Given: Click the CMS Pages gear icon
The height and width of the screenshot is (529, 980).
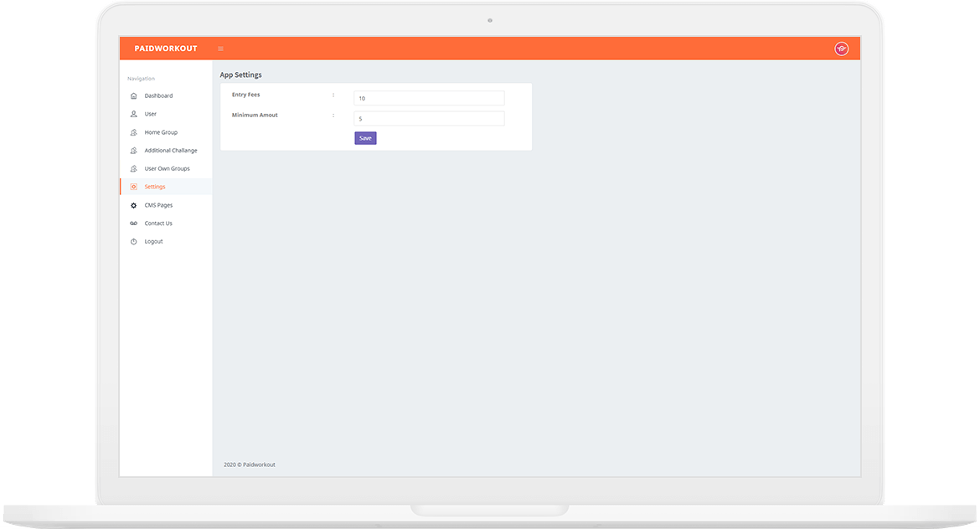Looking at the screenshot, I should 134,205.
